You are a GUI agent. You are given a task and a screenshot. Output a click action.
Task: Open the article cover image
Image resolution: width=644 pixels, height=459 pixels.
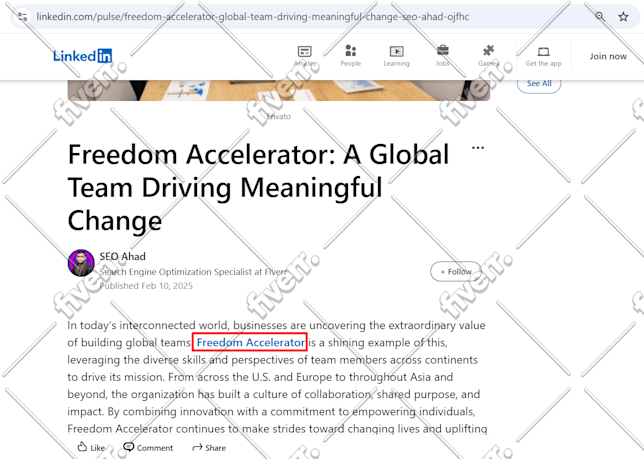(x=279, y=90)
